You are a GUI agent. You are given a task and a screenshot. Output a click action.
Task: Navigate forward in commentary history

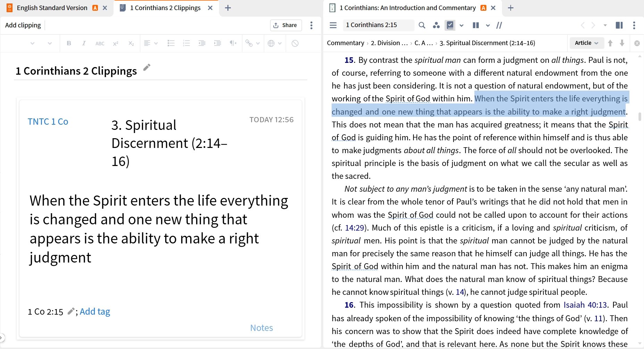coord(593,25)
